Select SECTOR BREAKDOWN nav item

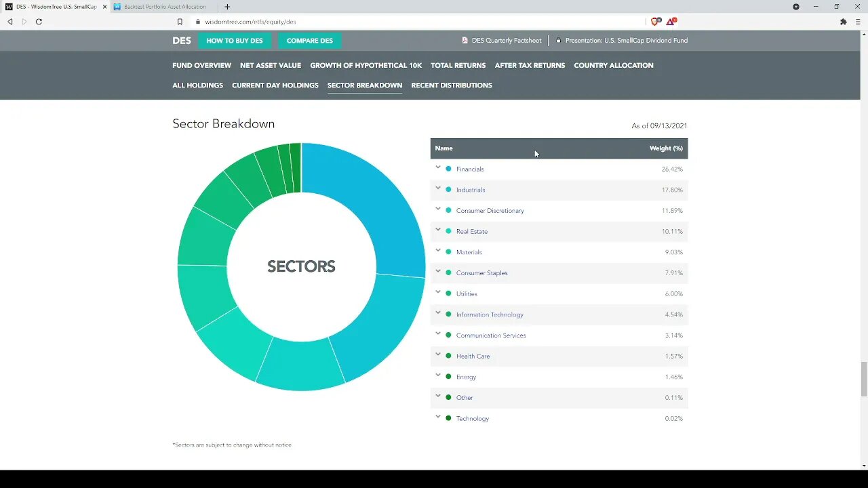click(365, 85)
